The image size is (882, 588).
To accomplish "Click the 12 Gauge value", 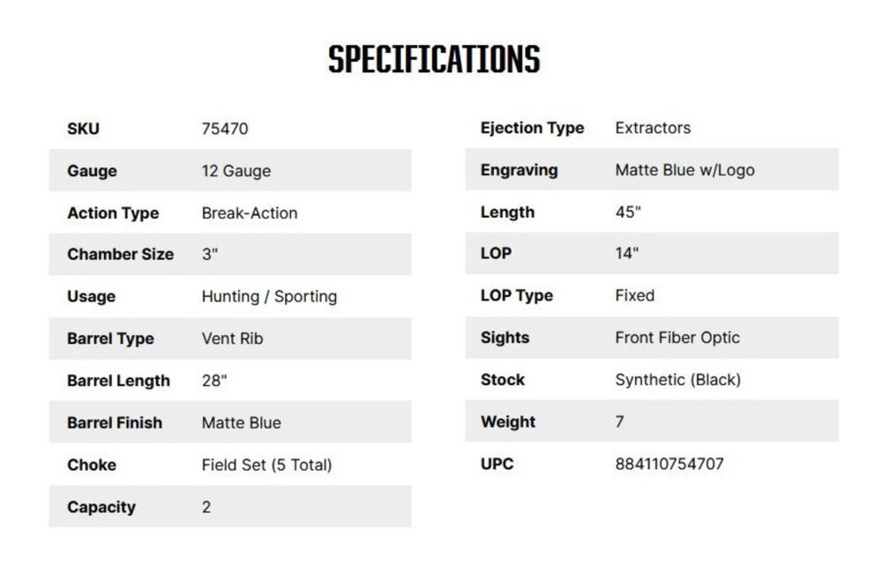I will click(x=235, y=171).
